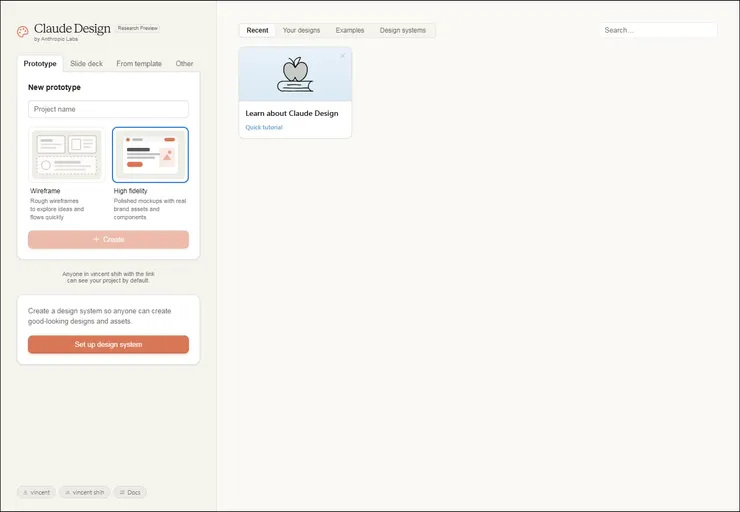Switch to the Prototype tab
This screenshot has height=512, width=740.
40,64
